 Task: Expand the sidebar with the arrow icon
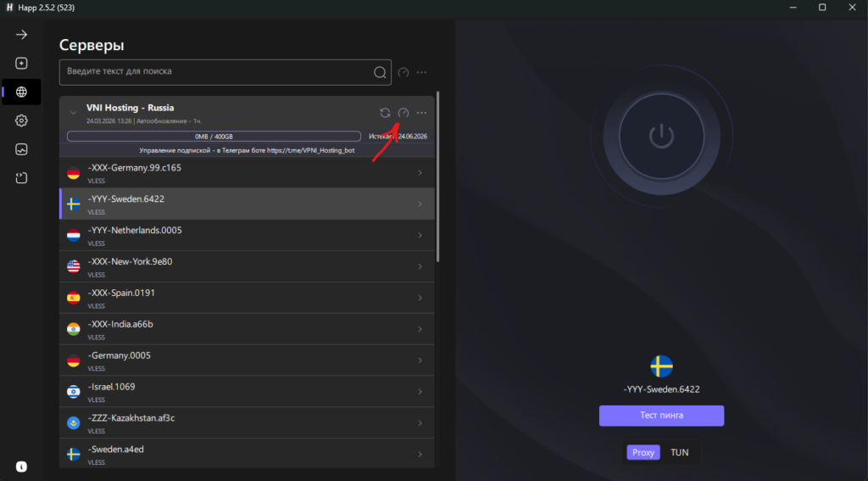[x=22, y=35]
